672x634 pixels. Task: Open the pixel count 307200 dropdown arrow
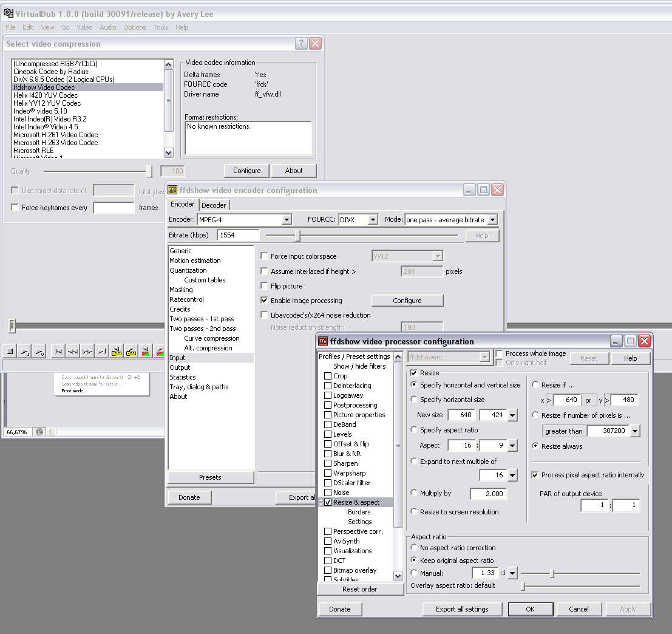tap(635, 431)
